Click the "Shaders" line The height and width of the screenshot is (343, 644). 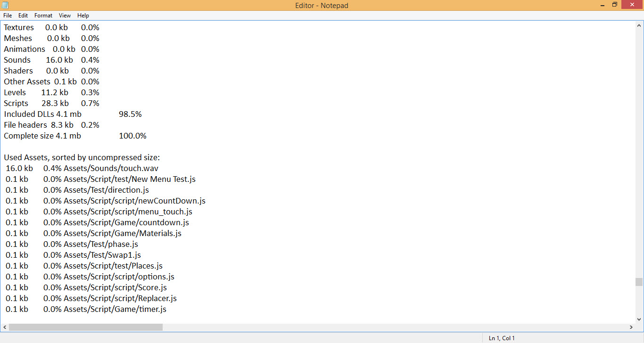tap(52, 71)
